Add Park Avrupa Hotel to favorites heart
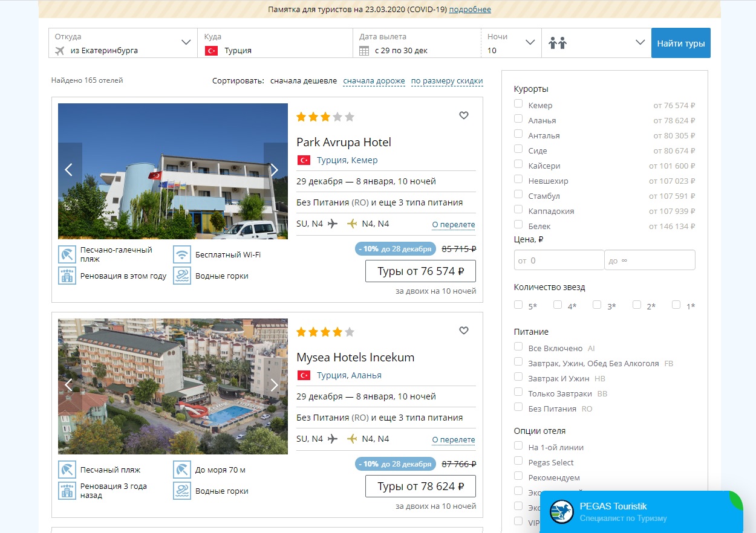Screen dimensions: 756x533 pyautogui.click(x=464, y=115)
